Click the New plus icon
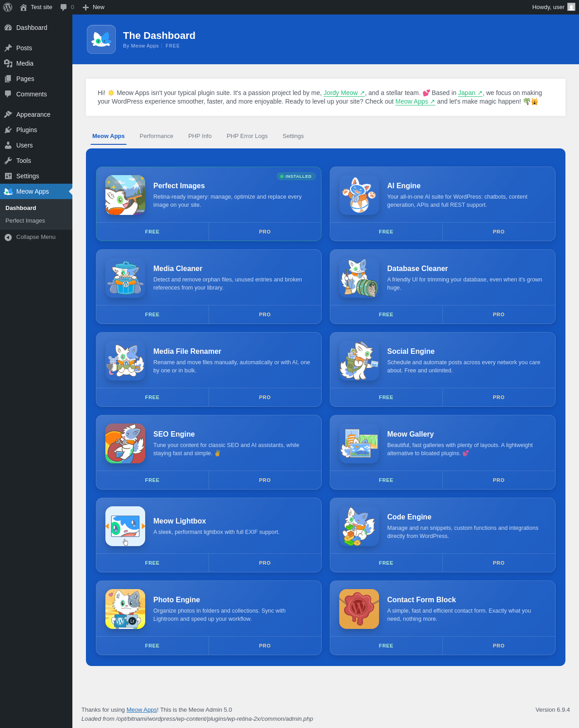Image resolution: width=579 pixels, height=728 pixels. pos(85,7)
